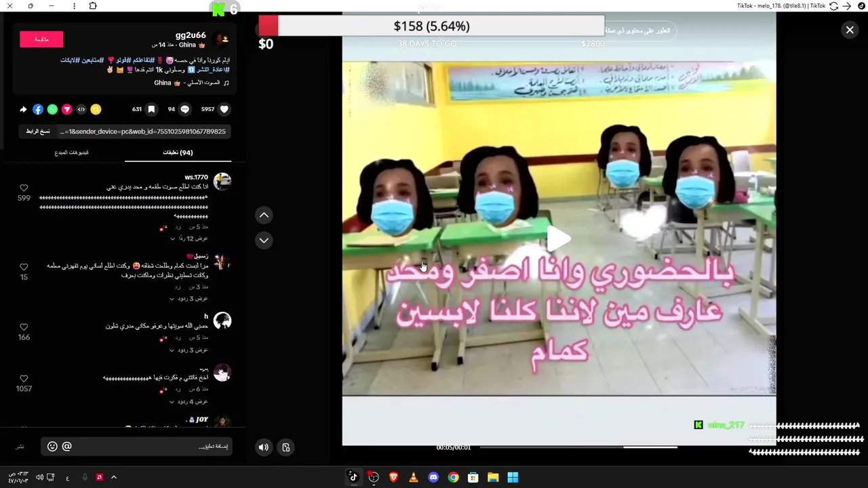Open the browser three-dot menu
The image size is (868, 488).
click(x=73, y=5)
